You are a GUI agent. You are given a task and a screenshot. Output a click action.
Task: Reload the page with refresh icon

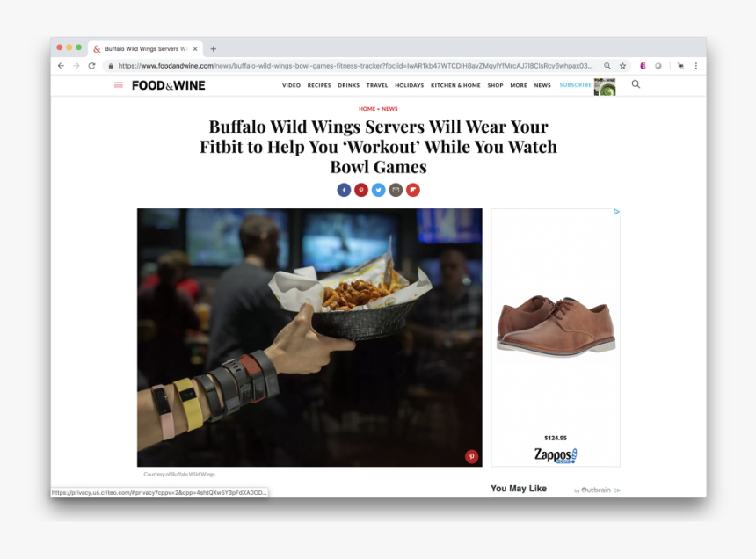point(91,66)
